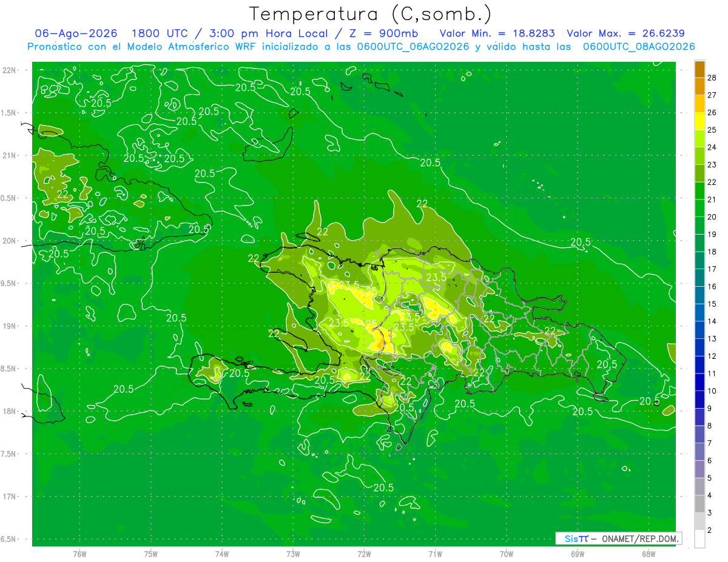The height and width of the screenshot is (562, 728).
Task: Click the blue colorbar swatch between 13 and 14
Action: [699, 330]
